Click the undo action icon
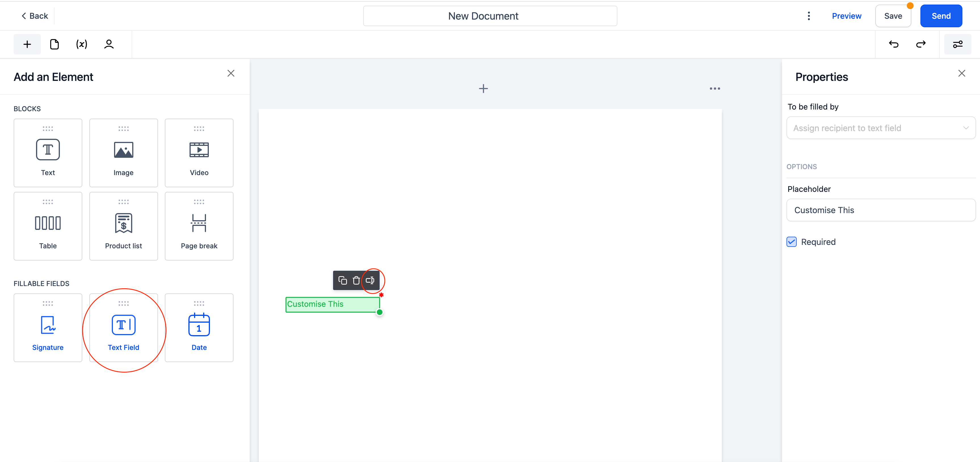 894,44
